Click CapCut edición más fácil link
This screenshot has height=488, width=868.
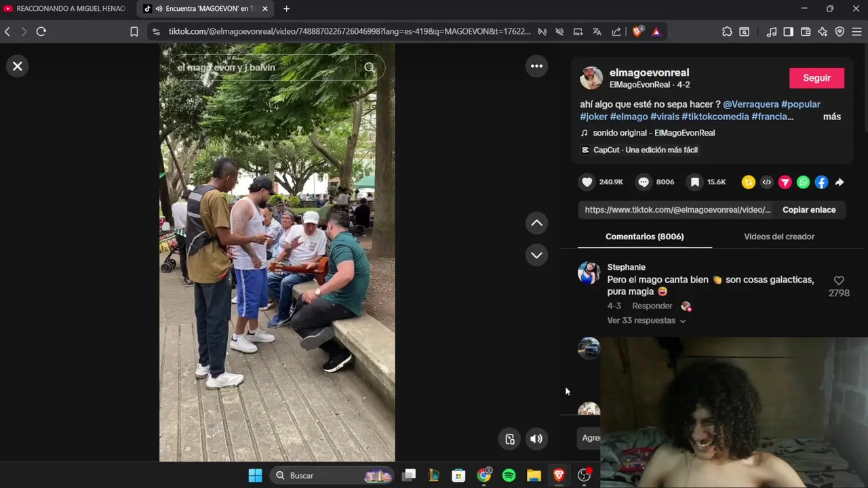tap(639, 150)
